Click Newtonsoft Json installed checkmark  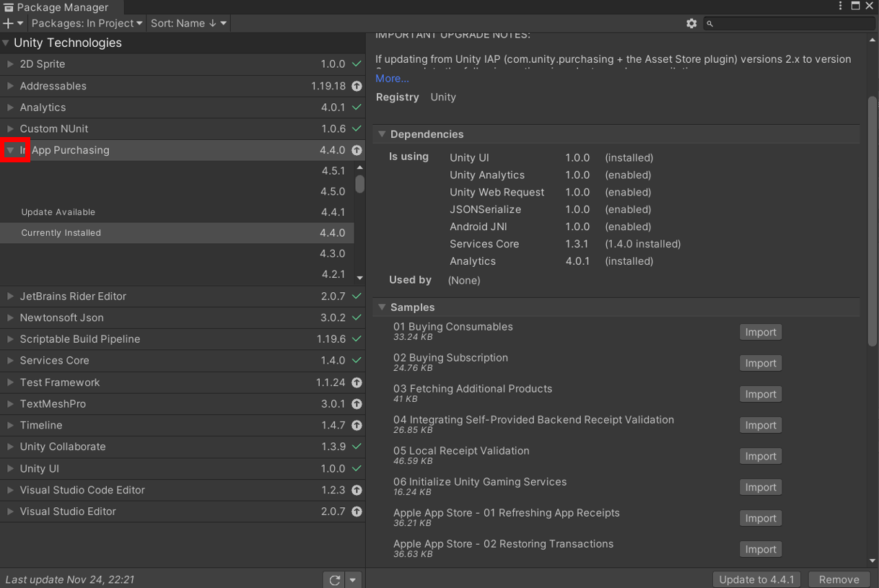(x=357, y=317)
